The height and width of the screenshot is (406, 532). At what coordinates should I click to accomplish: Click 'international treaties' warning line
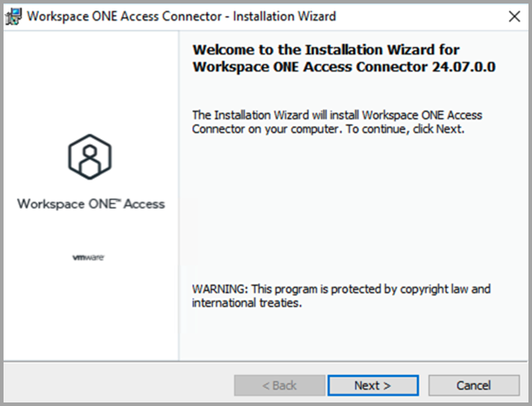[247, 303]
